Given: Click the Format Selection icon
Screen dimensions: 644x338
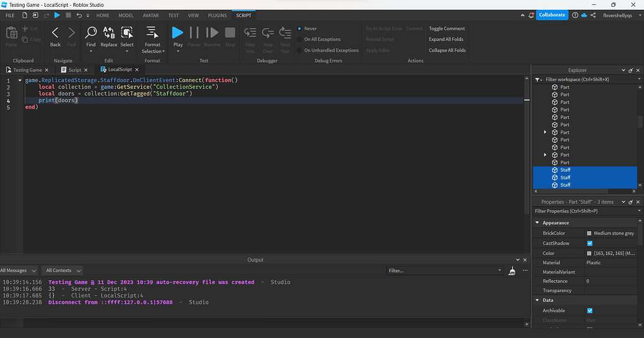Looking at the screenshot, I should pos(152,32).
